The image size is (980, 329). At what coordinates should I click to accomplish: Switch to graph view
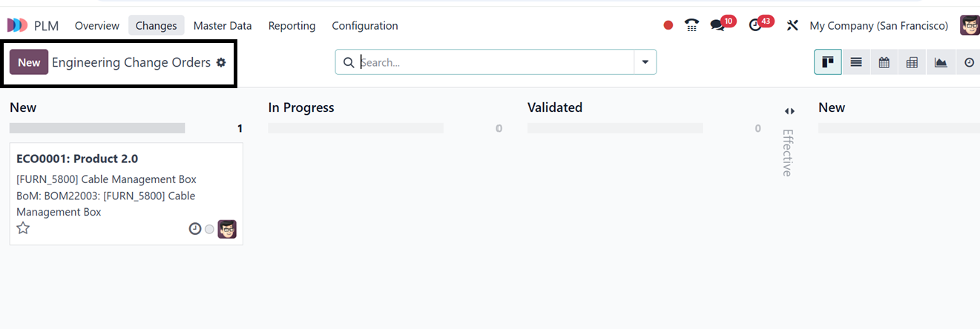(941, 62)
